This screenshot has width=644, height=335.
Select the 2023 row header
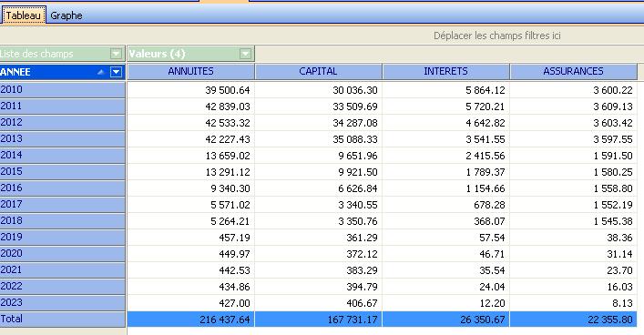tap(63, 303)
